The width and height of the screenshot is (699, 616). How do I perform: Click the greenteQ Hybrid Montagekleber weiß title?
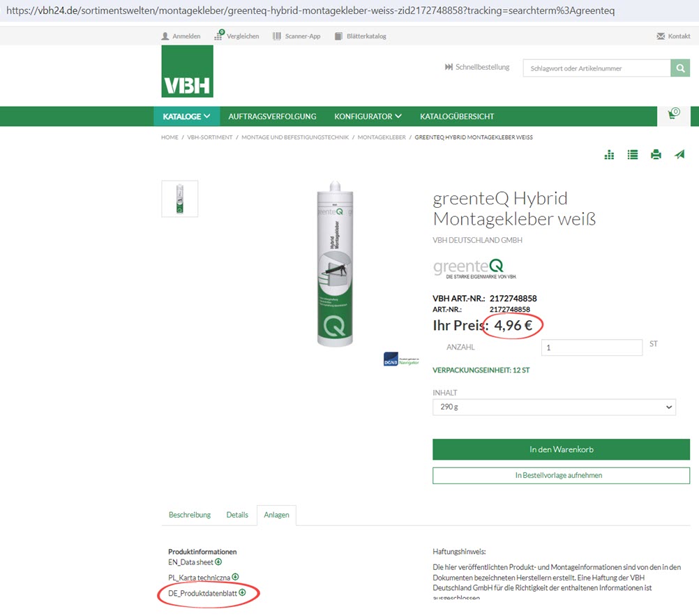[514, 209]
